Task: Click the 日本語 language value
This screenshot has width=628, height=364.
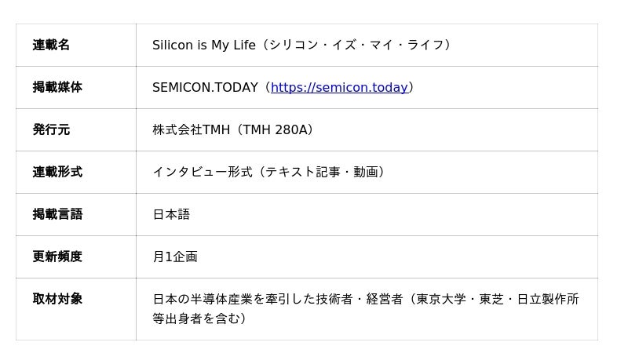Action: 171,215
